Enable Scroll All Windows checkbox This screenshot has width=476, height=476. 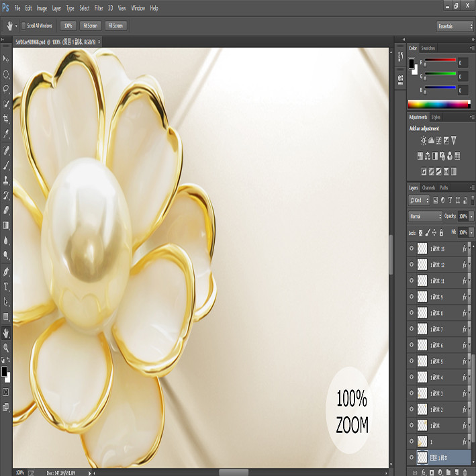click(23, 26)
